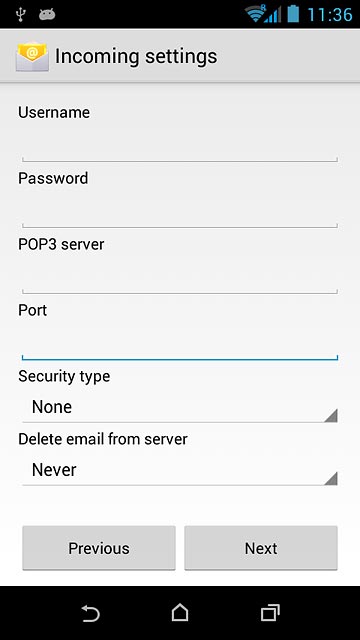The image size is (360, 640).
Task: Tap the Security type dropdown arrow
Action: tap(331, 415)
